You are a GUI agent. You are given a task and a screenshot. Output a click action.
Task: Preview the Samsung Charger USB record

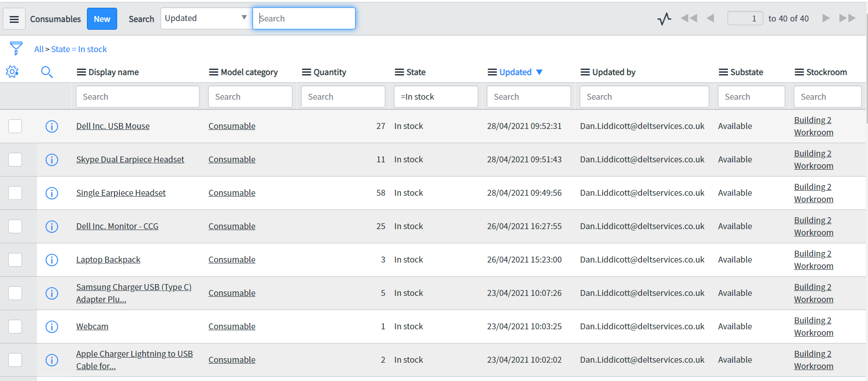tap(52, 293)
